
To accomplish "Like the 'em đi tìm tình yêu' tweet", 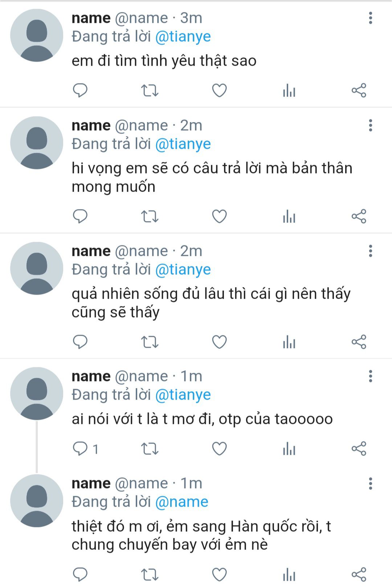I will coord(219,90).
